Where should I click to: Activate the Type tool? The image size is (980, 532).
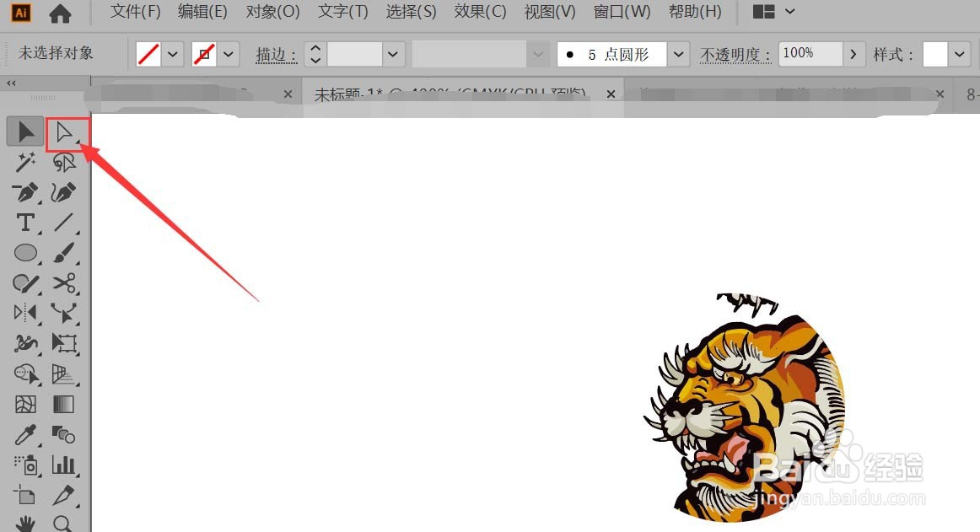coord(25,223)
